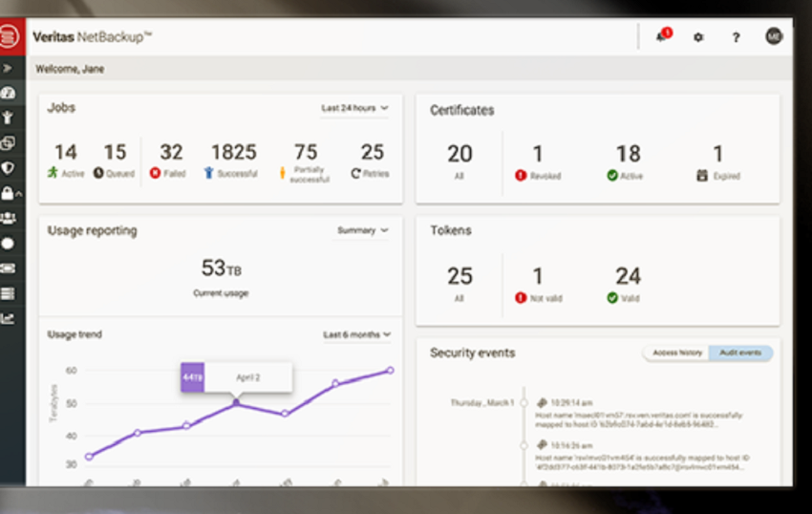Viewport: 812px width, 514px height.
Task: Open the shield icon in sidebar
Action: 9,168
